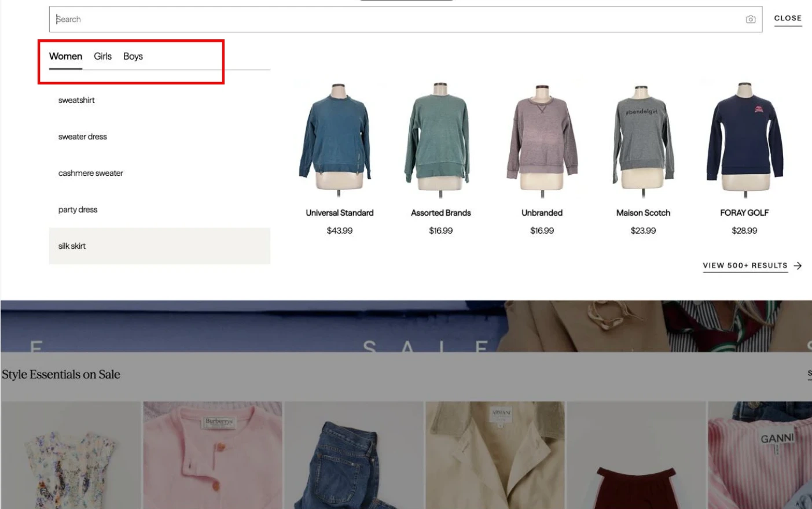Click the Unbranded product name

pos(542,213)
